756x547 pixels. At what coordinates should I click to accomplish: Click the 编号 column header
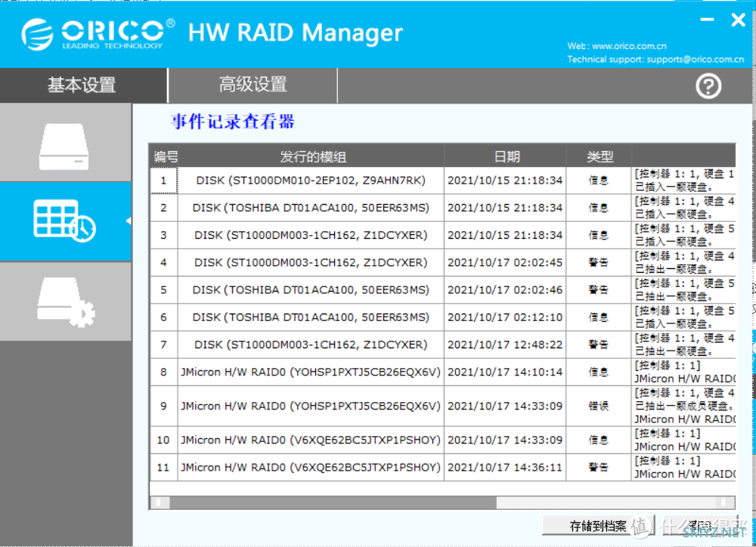pyautogui.click(x=165, y=156)
